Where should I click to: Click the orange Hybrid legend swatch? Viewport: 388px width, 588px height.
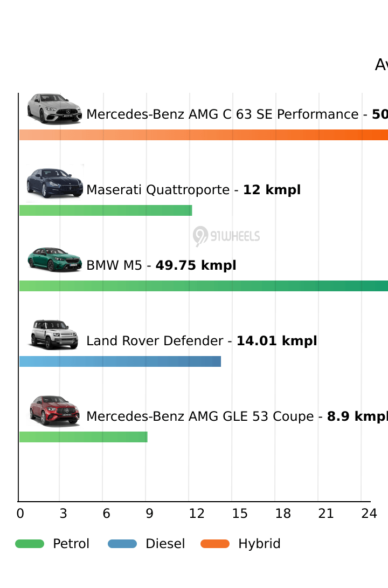click(215, 544)
